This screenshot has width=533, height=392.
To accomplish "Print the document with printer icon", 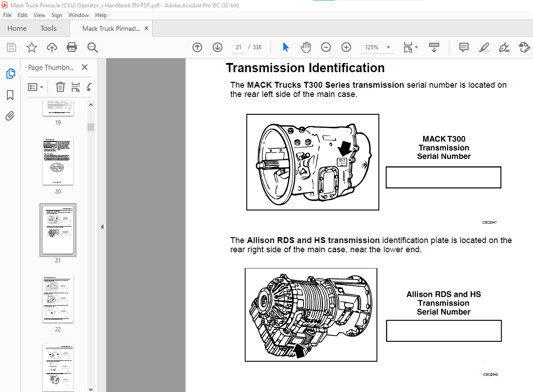I will tap(72, 47).
